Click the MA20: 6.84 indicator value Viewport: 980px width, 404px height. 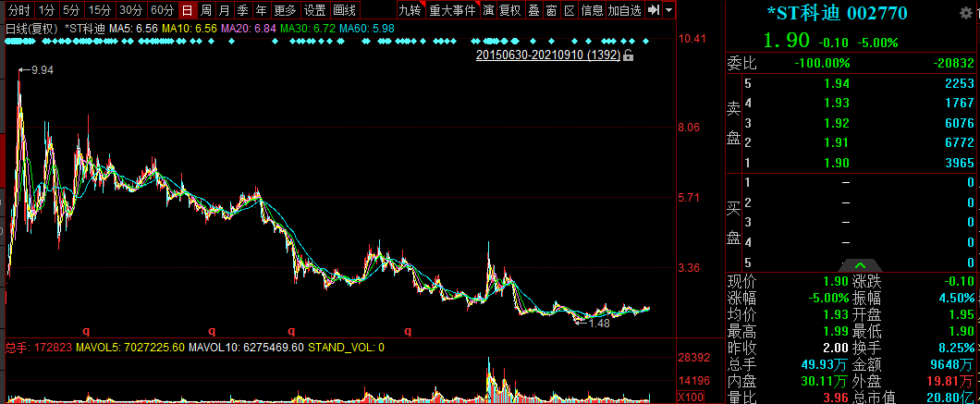[249, 28]
